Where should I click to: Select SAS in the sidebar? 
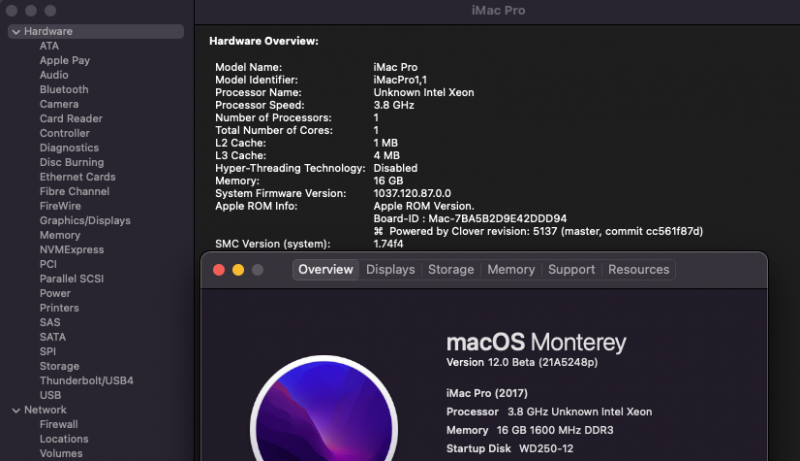point(50,322)
